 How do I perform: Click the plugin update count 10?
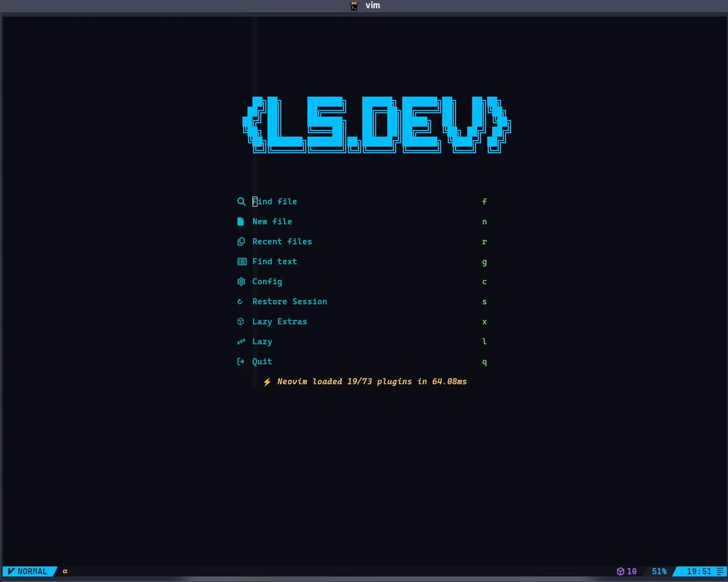click(631, 571)
